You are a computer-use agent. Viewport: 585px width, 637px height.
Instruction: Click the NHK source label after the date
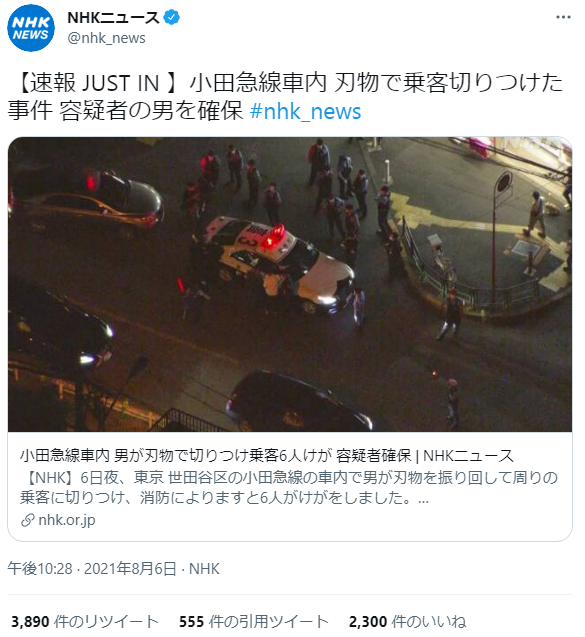[204, 569]
